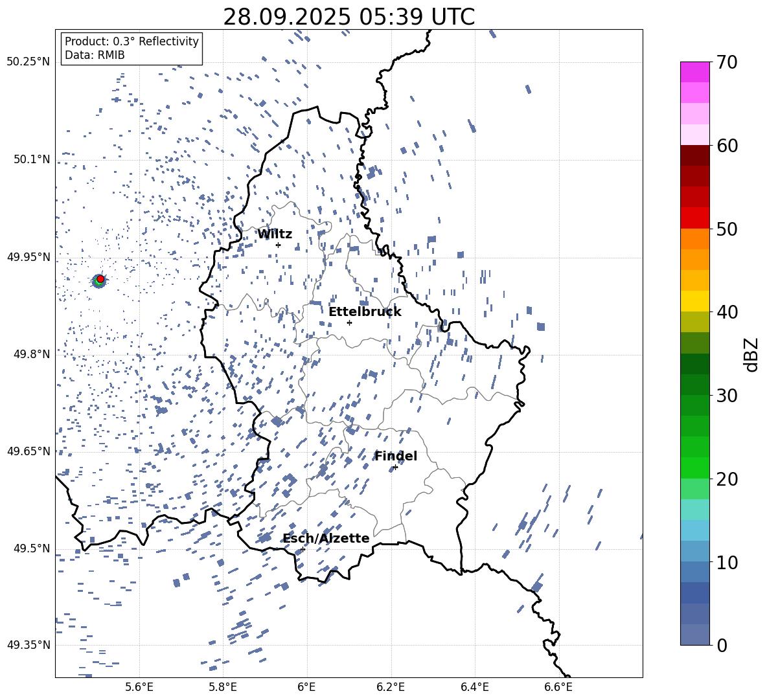
Task: Click the 49.95°N latitude label
Action: coord(29,256)
